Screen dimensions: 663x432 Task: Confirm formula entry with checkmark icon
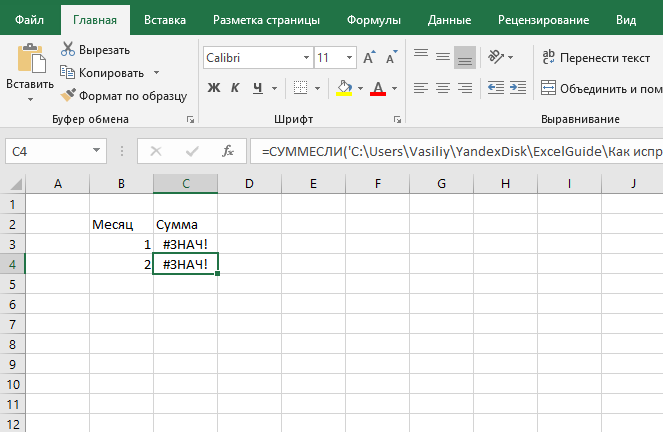pos(192,151)
